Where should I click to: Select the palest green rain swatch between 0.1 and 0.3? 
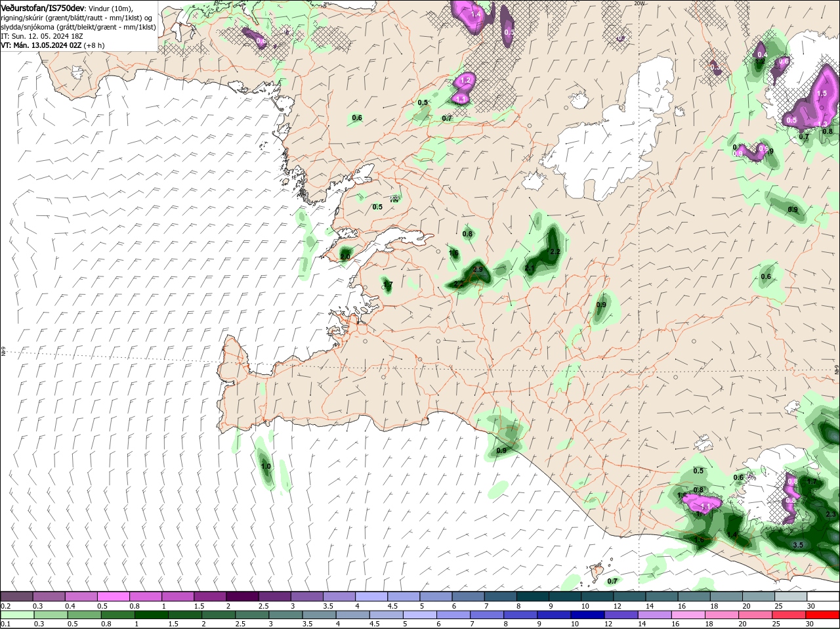coord(17,615)
